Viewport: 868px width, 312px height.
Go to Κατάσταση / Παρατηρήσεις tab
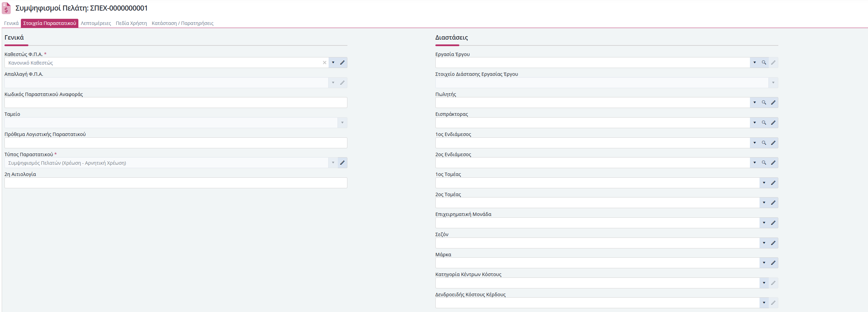click(x=182, y=23)
